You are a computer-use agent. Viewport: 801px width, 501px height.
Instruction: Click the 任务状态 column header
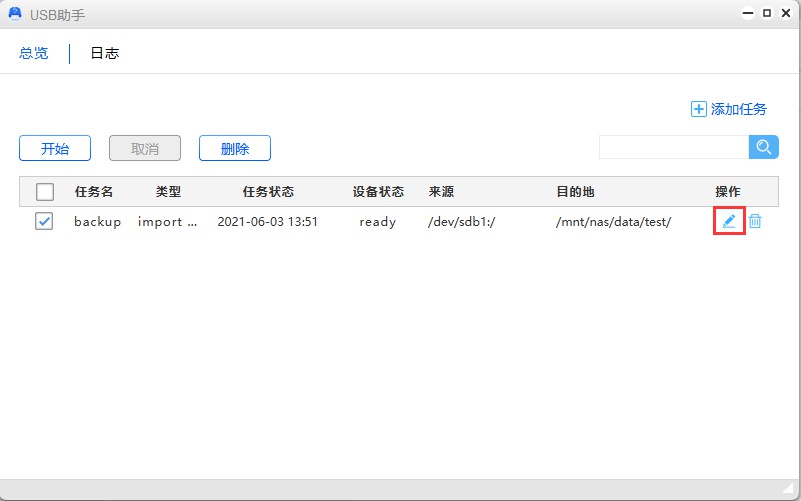(x=268, y=192)
